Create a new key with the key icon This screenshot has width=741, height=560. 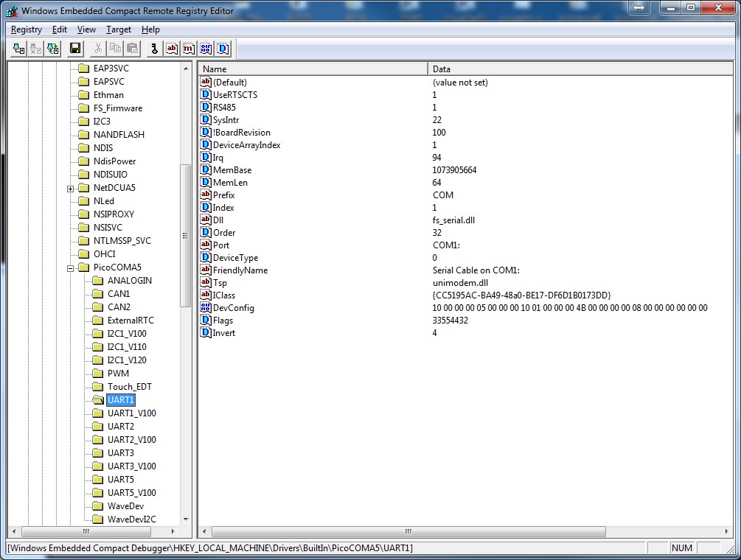click(x=155, y=49)
